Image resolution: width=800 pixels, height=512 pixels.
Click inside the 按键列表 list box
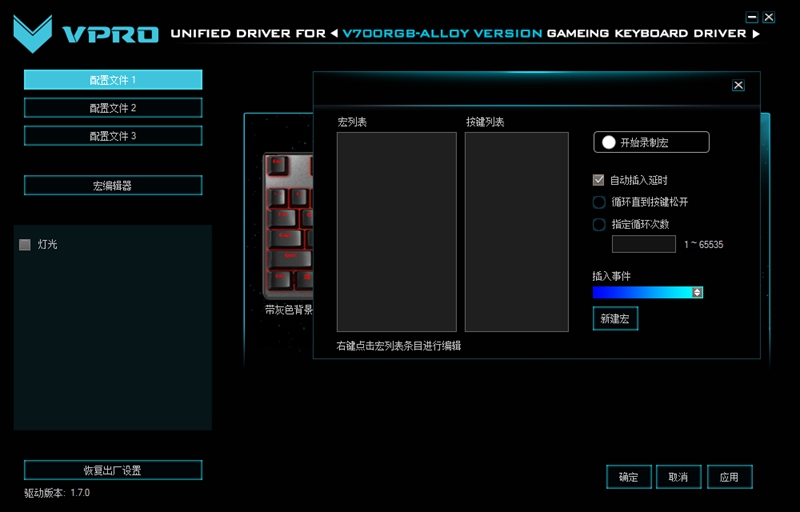click(516, 232)
